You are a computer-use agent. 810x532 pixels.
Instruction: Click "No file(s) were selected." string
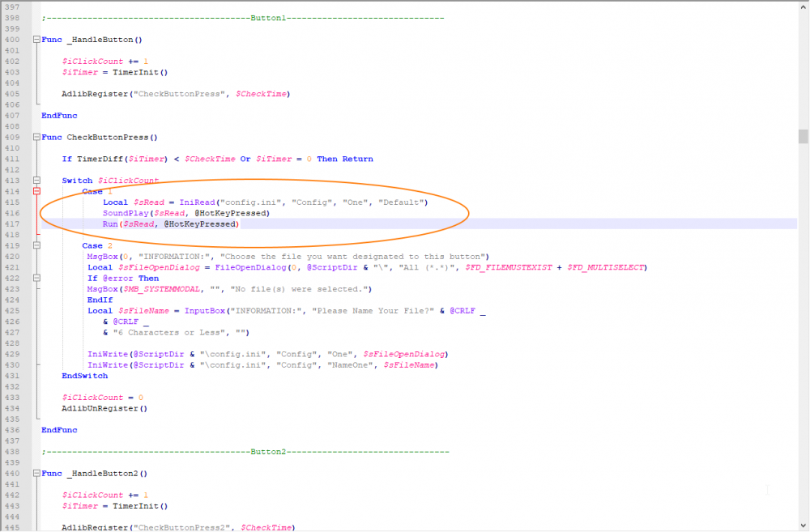pyautogui.click(x=299, y=289)
